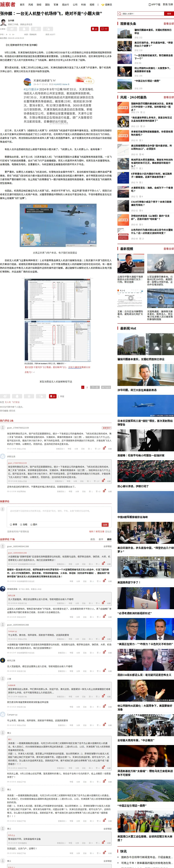Viewport: 174px width, 868px height.
Task: Click the image above 担心被以渗透，伊朗行动了
Action: (x=146, y=471)
